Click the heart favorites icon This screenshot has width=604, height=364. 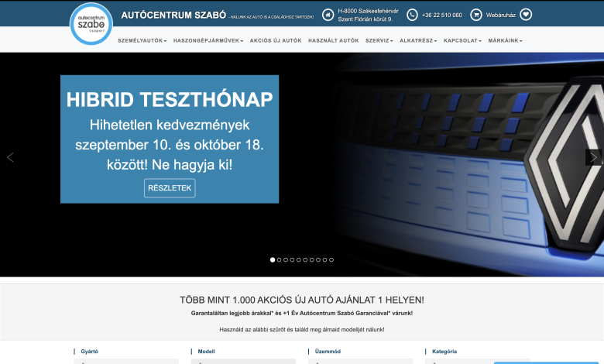pyautogui.click(x=526, y=15)
